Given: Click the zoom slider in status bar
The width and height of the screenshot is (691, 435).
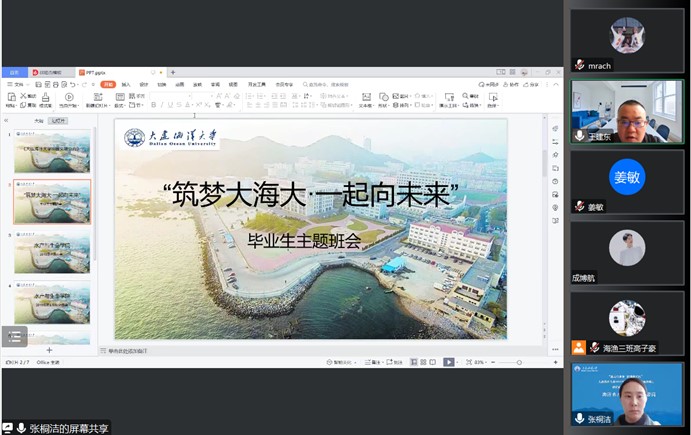Looking at the screenshot, I should [510, 362].
